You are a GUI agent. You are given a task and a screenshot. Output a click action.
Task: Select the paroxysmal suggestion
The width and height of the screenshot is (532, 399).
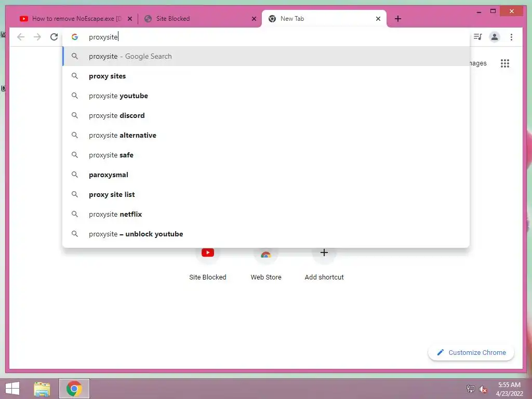(267, 175)
